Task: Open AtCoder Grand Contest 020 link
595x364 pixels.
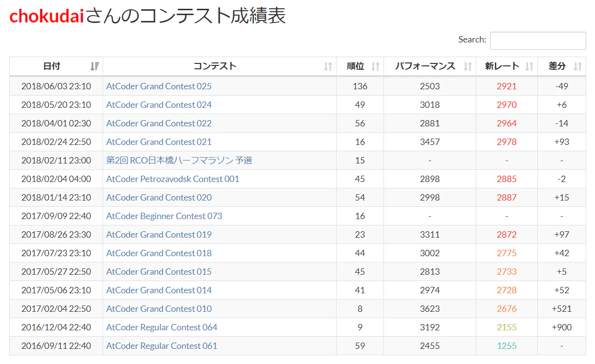Action: coord(159,198)
